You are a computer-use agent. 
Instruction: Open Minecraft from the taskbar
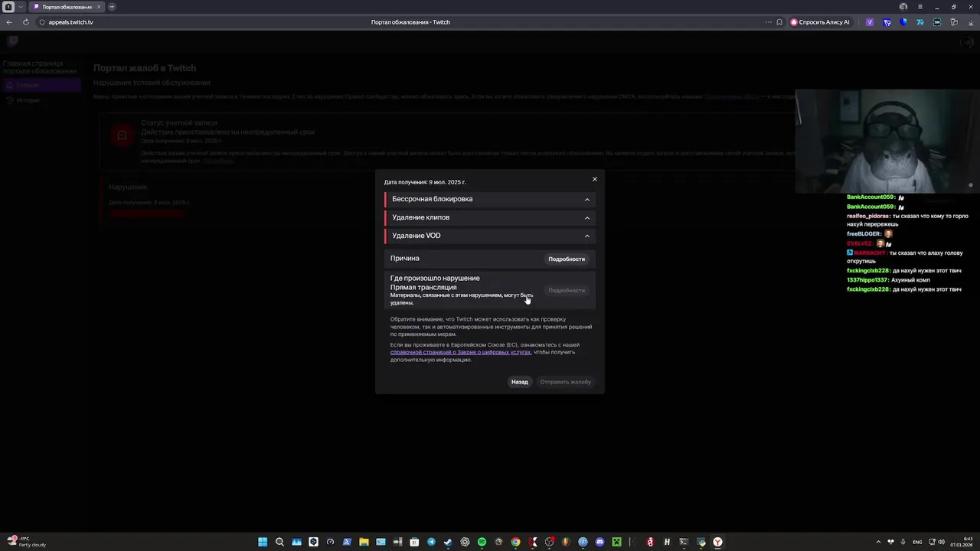[x=616, y=542]
